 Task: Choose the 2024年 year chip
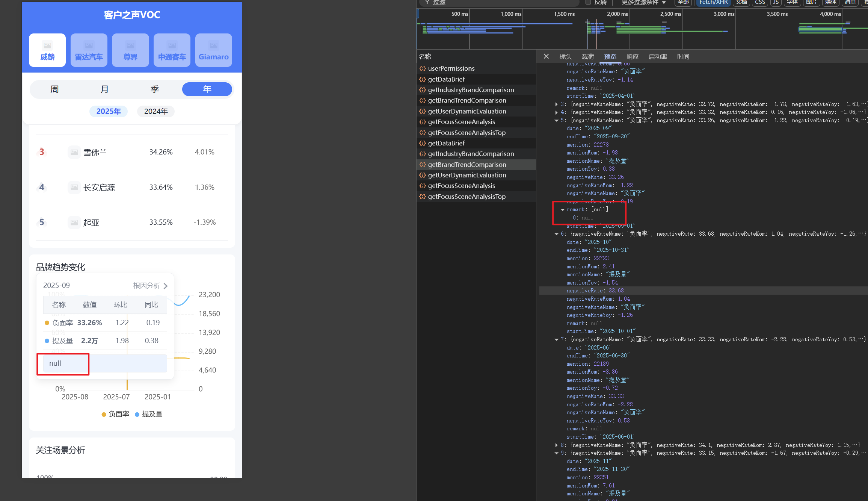click(x=156, y=111)
